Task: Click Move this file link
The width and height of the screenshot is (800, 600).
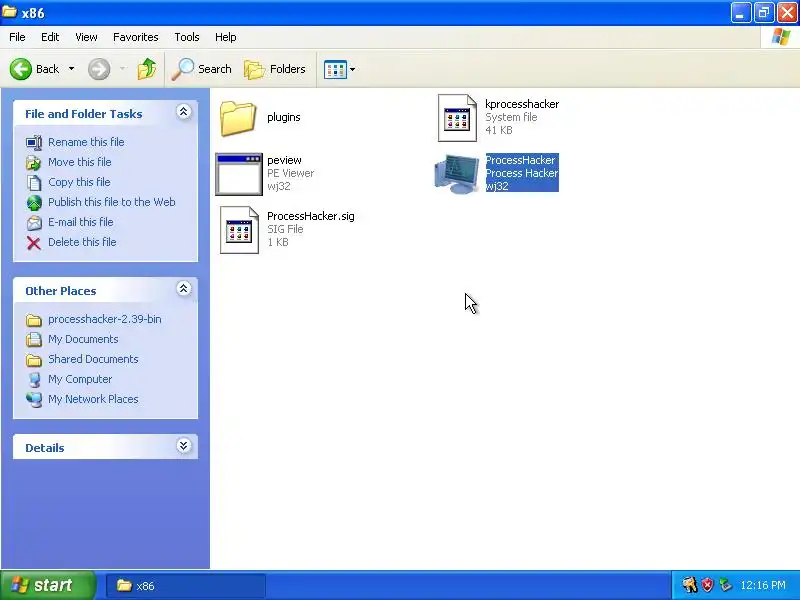Action: pos(80,162)
